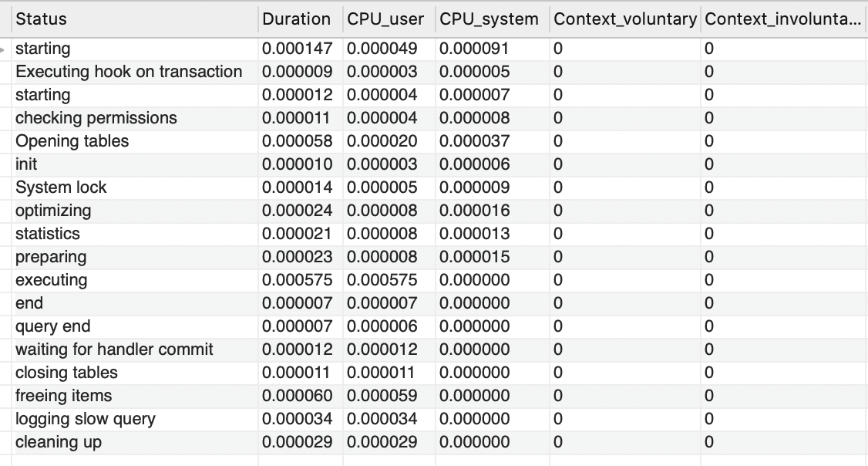Viewport: 868px width, 466px height.
Task: Click the 'statistics' status cell
Action: tap(48, 234)
